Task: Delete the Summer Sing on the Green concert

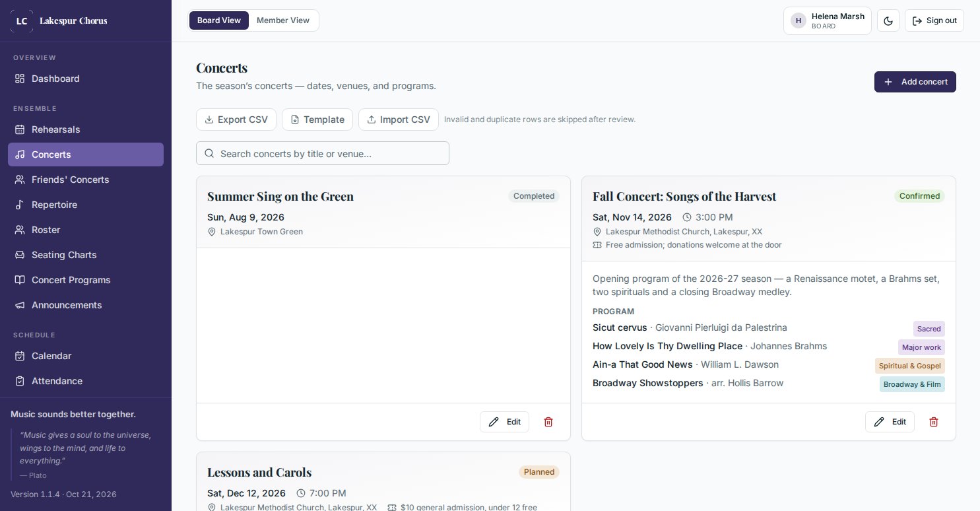Action: [548, 422]
